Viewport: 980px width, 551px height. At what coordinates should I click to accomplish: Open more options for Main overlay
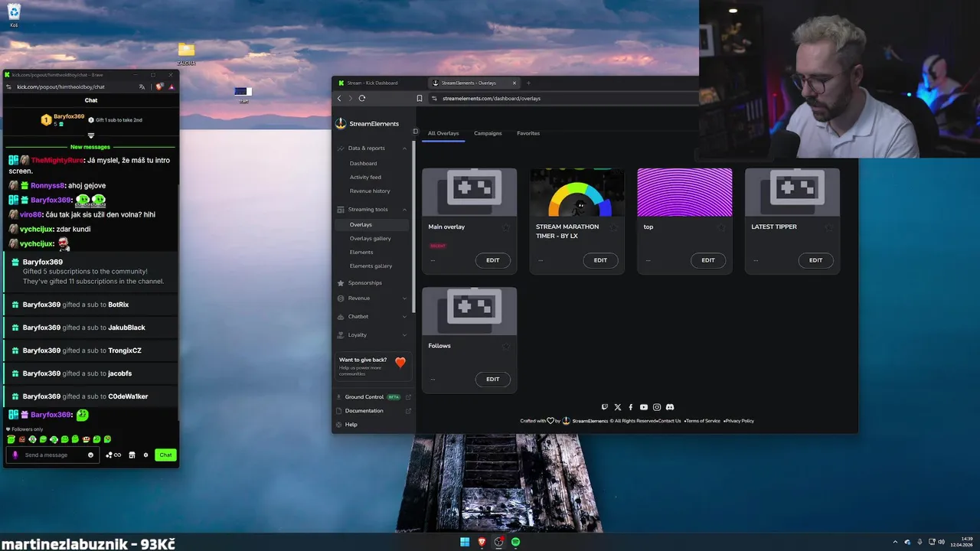click(433, 260)
